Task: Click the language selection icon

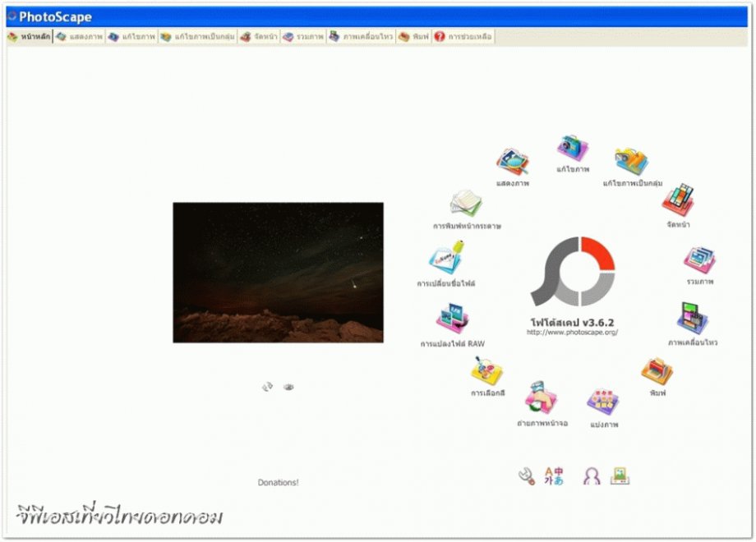Action: click(x=555, y=476)
